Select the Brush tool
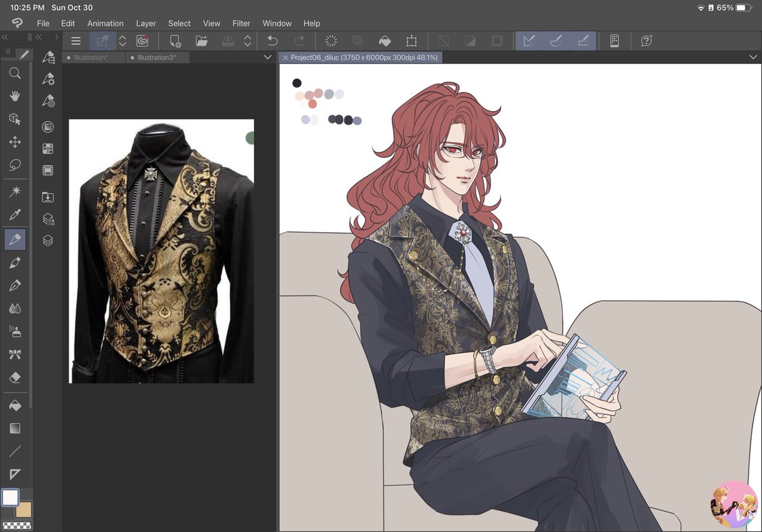The height and width of the screenshot is (532, 762). pyautogui.click(x=15, y=286)
